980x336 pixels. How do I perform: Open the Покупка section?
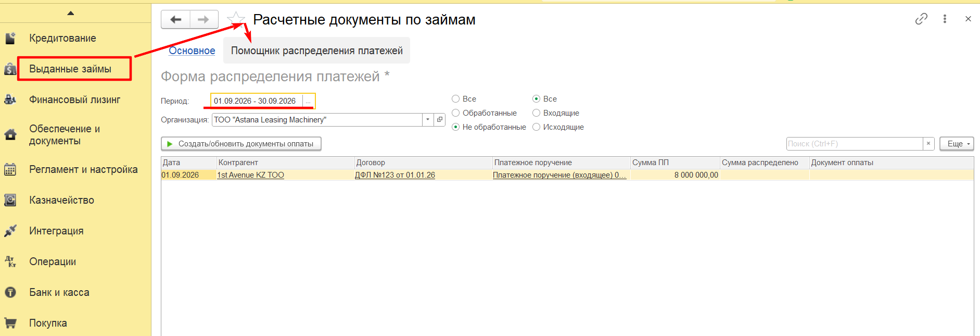point(48,323)
